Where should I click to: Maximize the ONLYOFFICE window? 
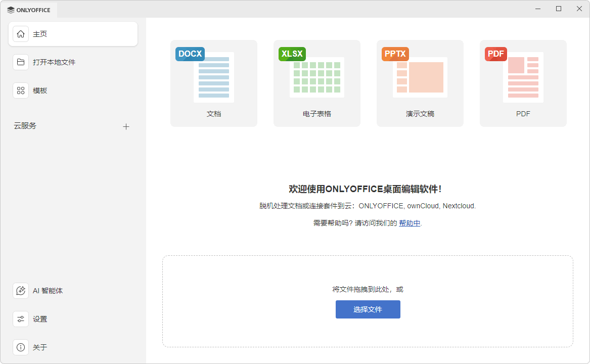(x=559, y=9)
